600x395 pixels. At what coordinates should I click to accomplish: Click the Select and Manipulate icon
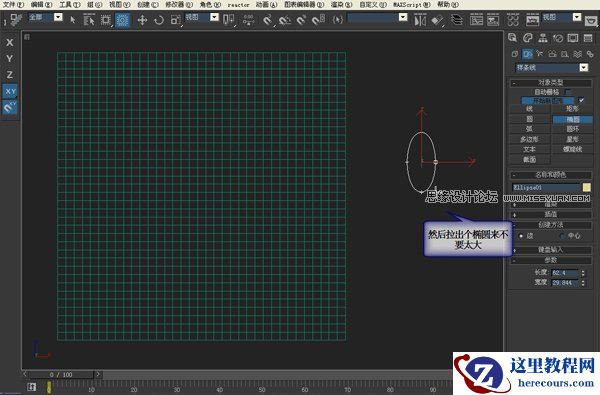click(x=248, y=20)
